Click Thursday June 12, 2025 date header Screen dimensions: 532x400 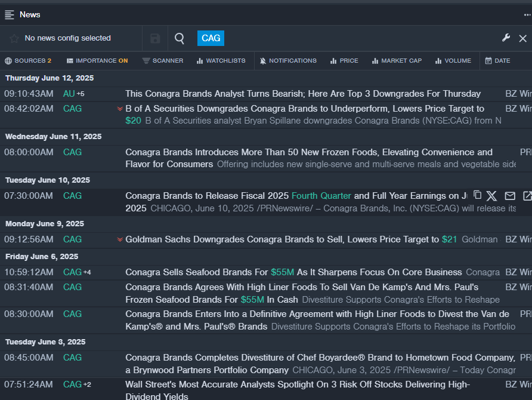pyautogui.click(x=50, y=78)
